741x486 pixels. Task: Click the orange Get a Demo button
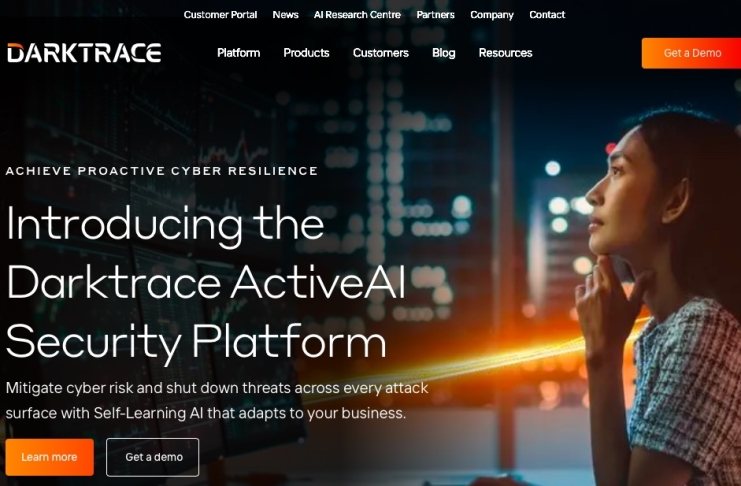tap(691, 53)
